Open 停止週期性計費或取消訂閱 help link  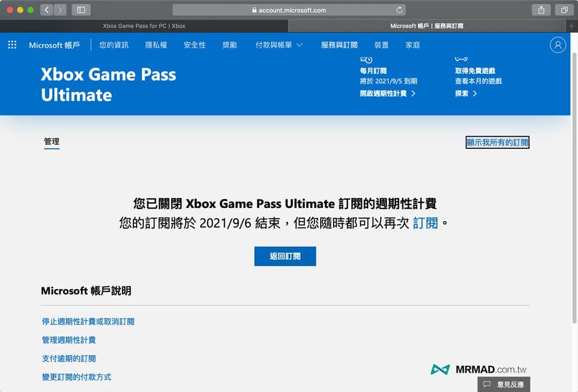(88, 322)
